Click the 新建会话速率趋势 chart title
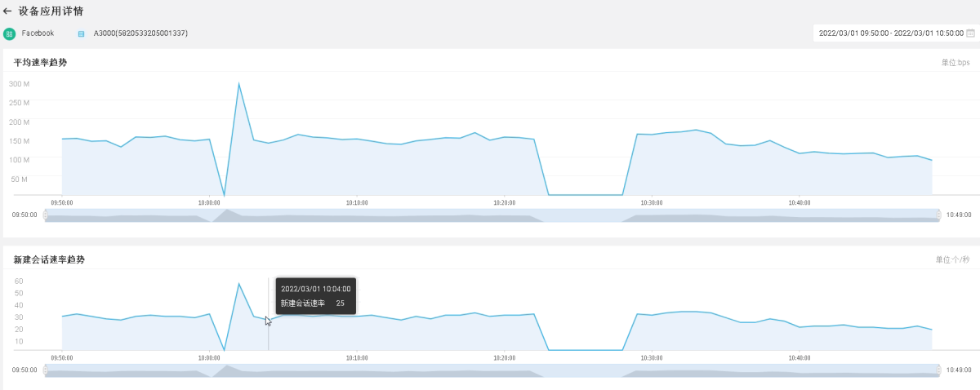The width and height of the screenshot is (980, 390). click(x=49, y=259)
